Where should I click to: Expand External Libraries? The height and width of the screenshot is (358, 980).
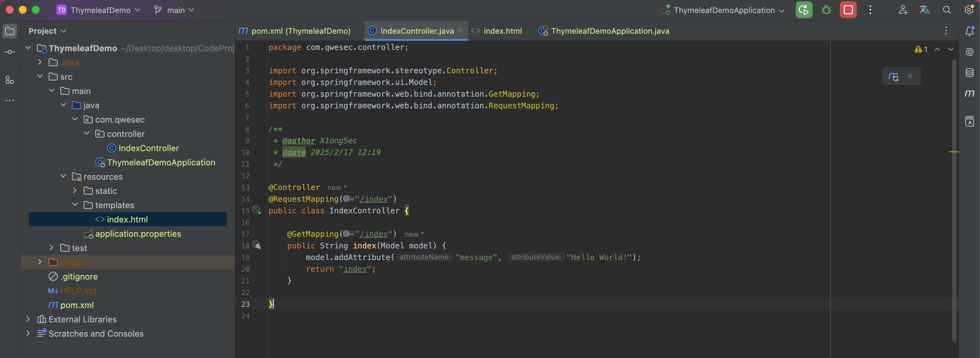pos(28,319)
